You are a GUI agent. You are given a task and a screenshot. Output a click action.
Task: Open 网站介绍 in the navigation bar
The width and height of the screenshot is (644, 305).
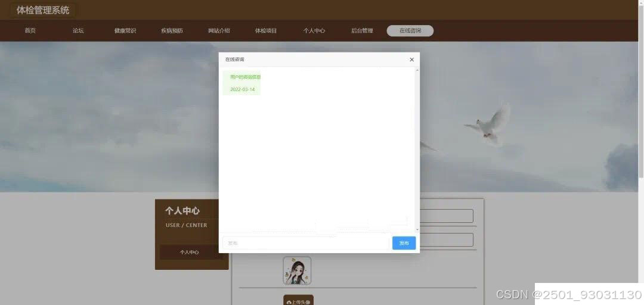(219, 31)
